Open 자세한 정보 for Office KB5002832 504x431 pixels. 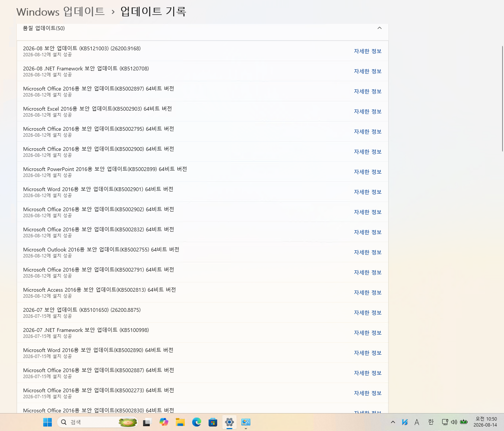368,232
